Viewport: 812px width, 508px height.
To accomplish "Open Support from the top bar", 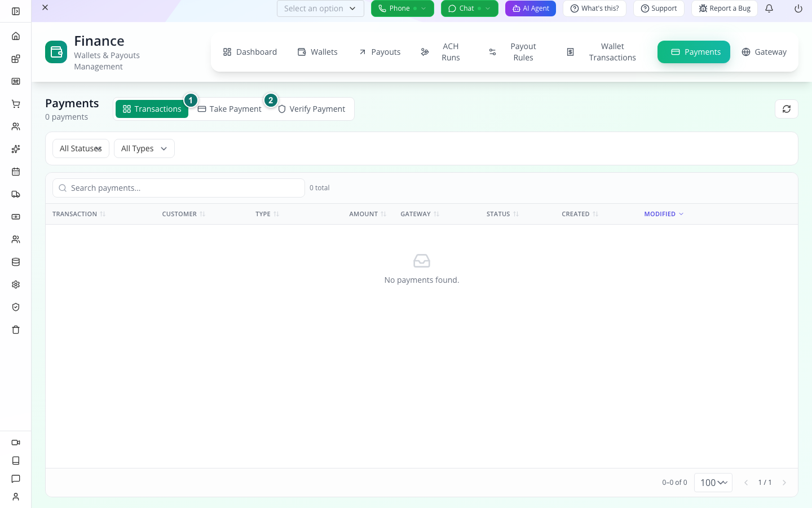I will [659, 8].
